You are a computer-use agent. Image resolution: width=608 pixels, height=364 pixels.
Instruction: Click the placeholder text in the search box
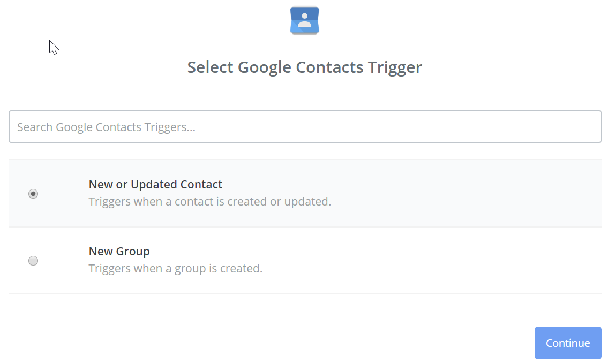click(x=106, y=127)
